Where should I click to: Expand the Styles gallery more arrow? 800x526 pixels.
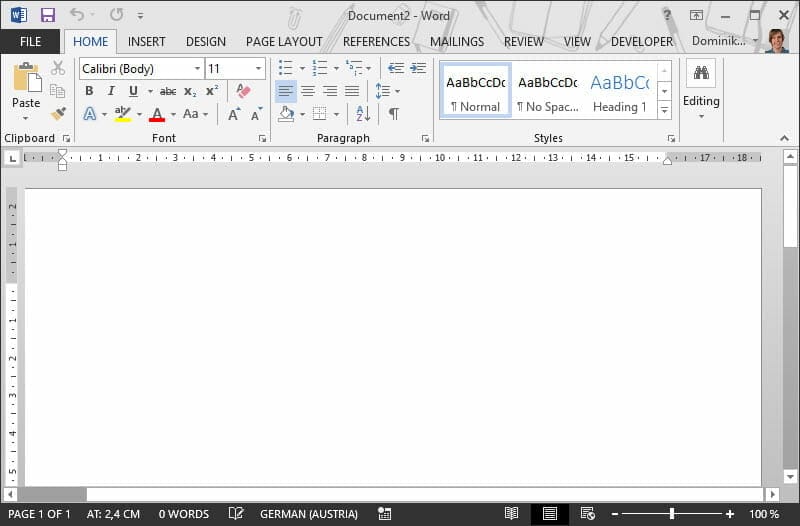664,110
